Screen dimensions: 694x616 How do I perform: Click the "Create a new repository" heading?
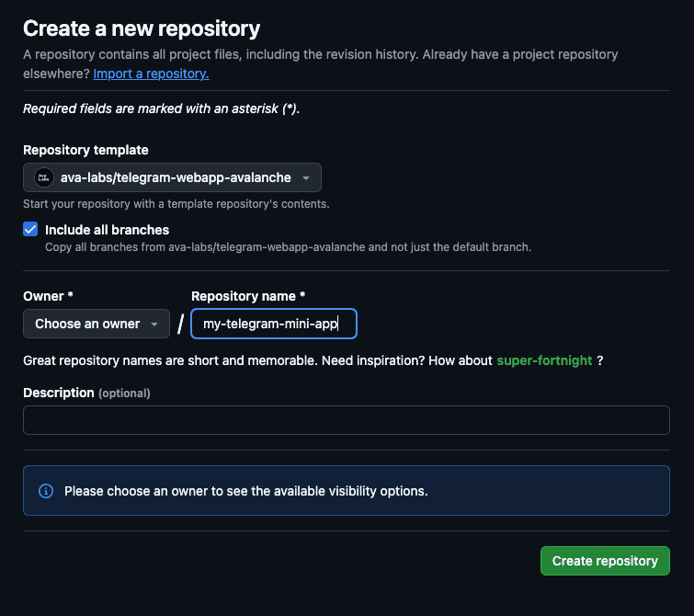(x=142, y=29)
